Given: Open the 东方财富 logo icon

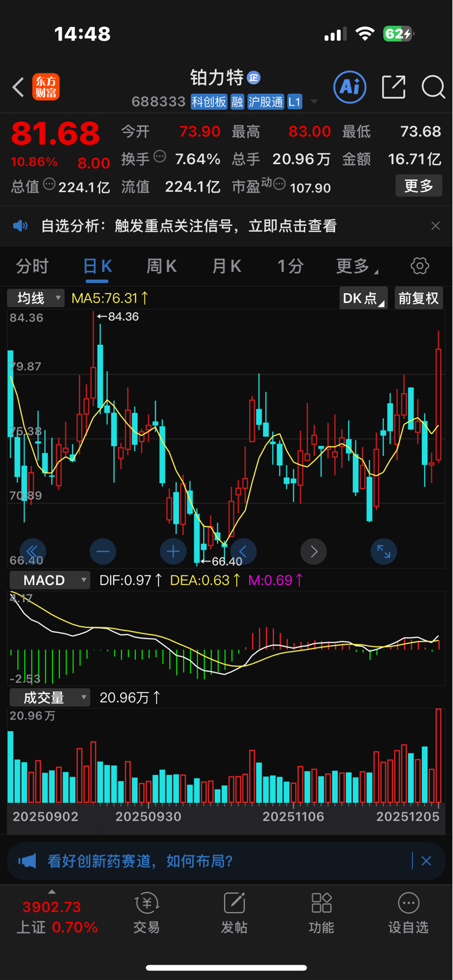Looking at the screenshot, I should 46,87.
